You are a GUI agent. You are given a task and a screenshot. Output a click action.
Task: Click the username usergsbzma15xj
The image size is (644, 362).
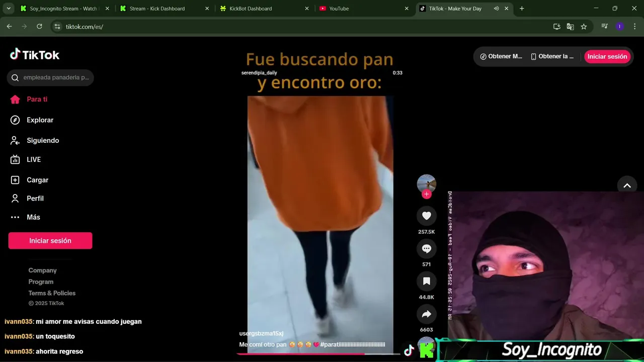tap(261, 333)
